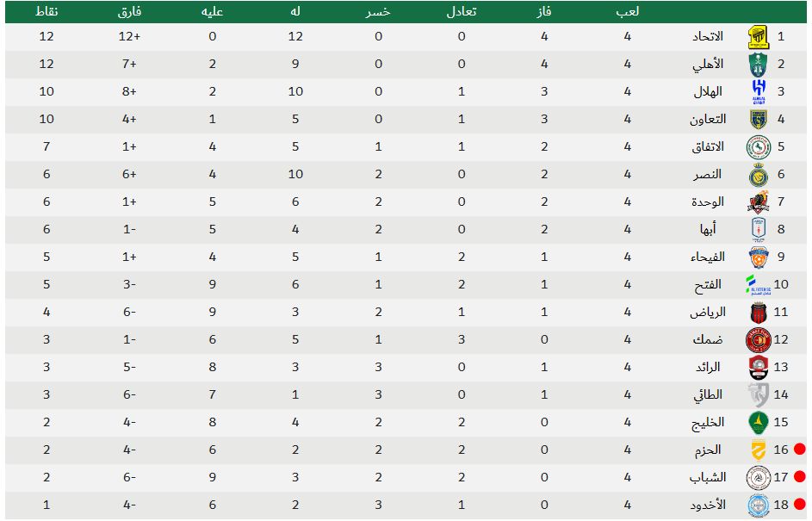Click the Al-Shabab circular logo
Screen dimensions: 812x521
click(759, 477)
